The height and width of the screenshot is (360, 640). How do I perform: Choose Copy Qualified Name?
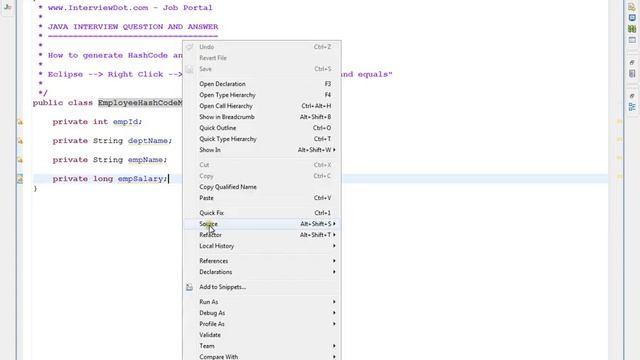coord(262,187)
